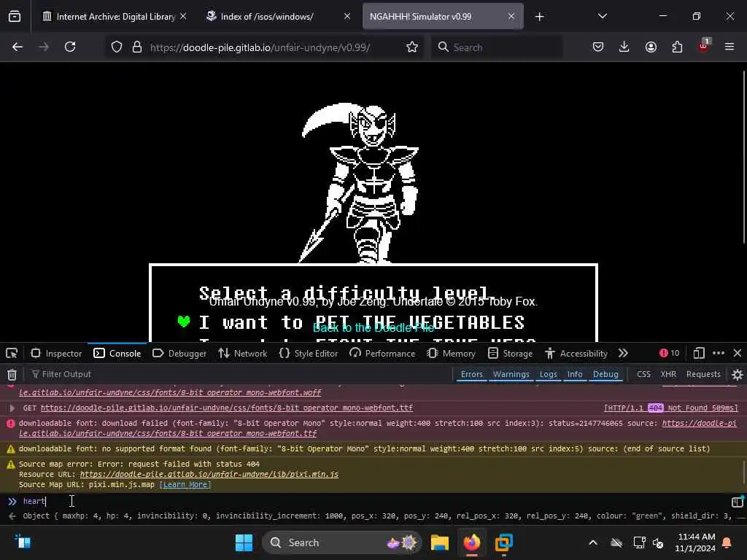
Task: Toggle Requests filter in console
Action: click(703, 374)
